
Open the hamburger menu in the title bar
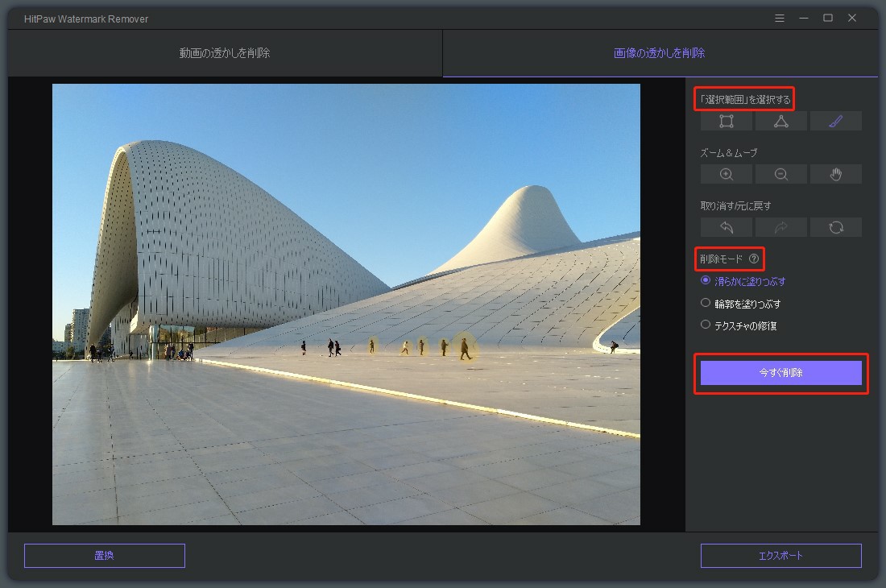pyautogui.click(x=779, y=18)
